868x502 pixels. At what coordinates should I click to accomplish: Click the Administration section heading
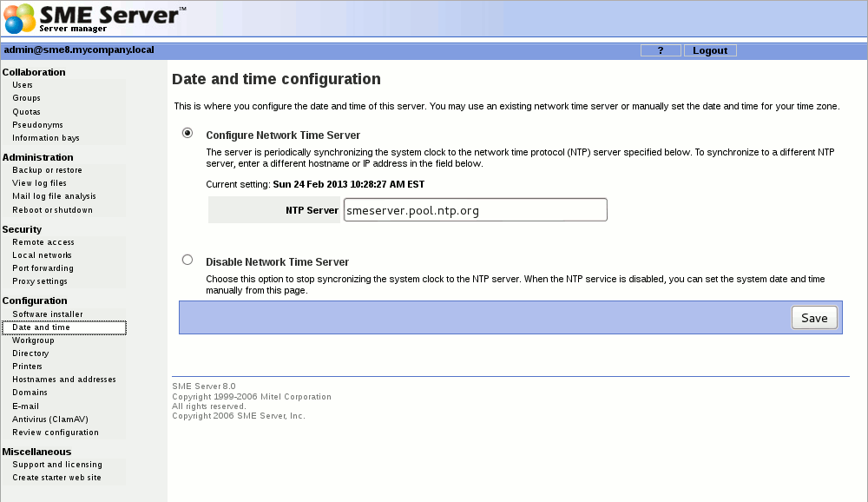(x=37, y=157)
